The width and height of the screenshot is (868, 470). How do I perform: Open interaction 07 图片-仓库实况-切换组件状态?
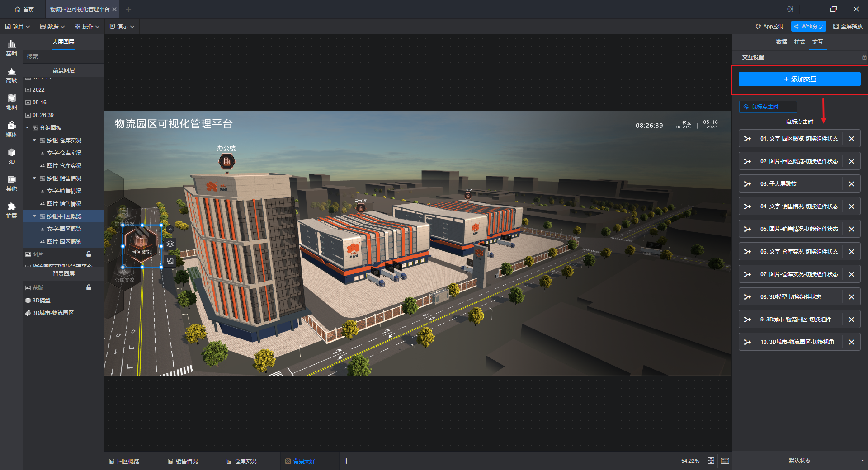(x=799, y=274)
